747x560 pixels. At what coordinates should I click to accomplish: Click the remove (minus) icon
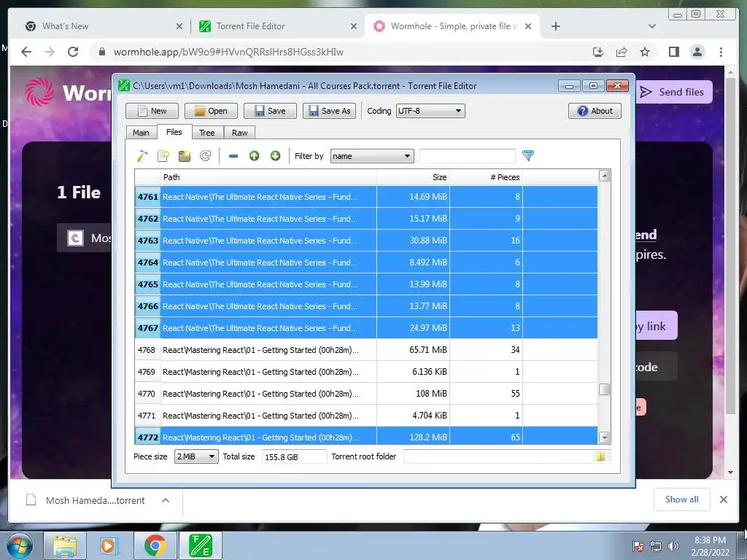[233, 156]
